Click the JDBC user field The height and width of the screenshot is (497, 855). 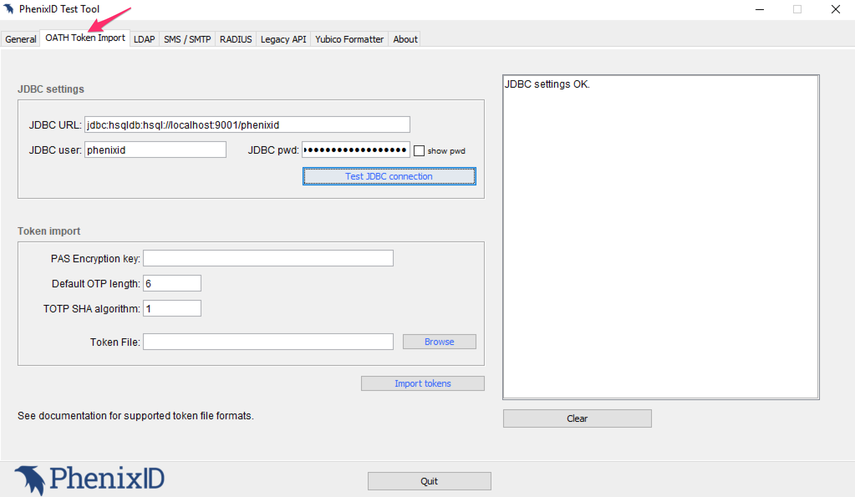tap(155, 149)
